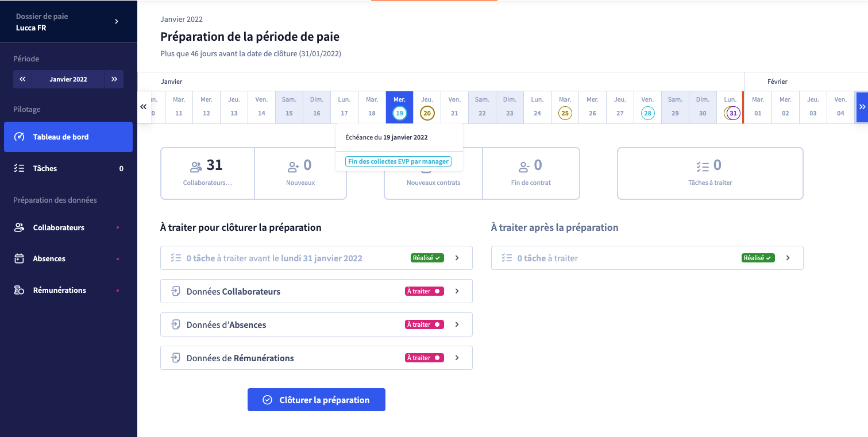Click the Clôturer la préparation button
Viewport: 868px width, 437px height.
tap(316, 400)
